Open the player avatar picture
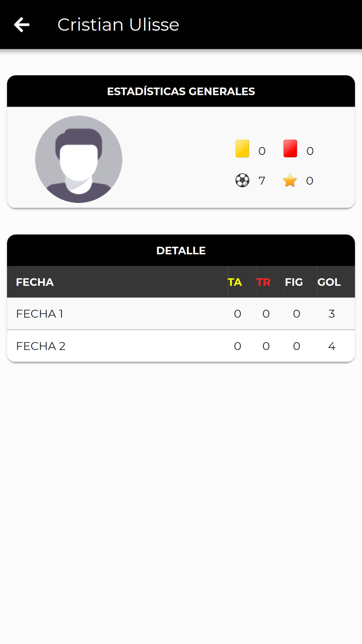 [79, 159]
